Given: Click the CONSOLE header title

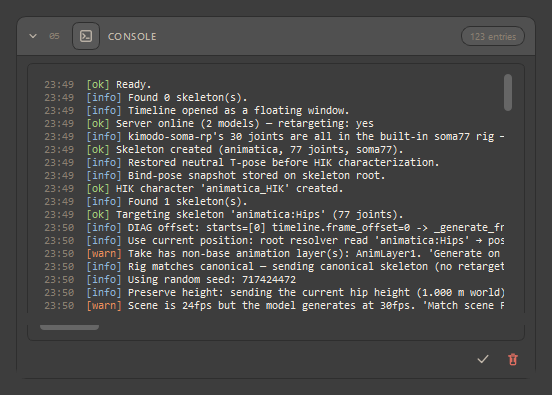Looking at the screenshot, I should 132,37.
